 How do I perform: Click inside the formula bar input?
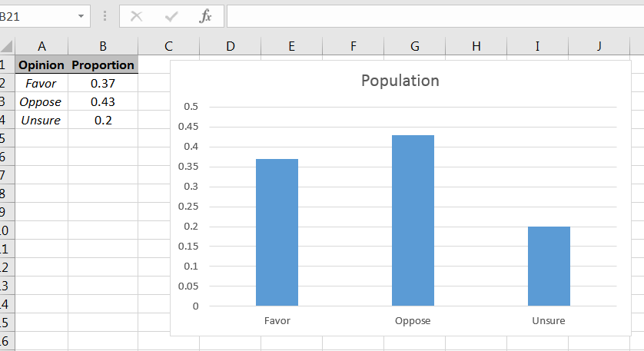pos(430,16)
